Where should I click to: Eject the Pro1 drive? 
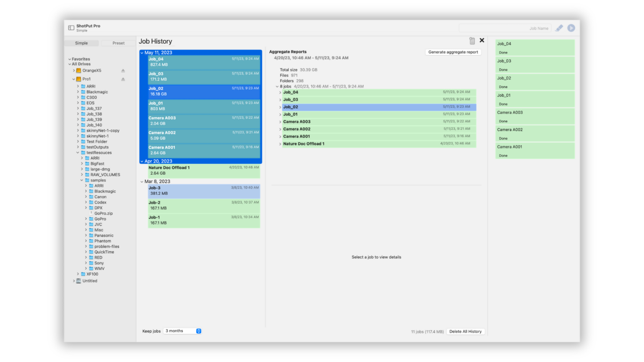[123, 79]
